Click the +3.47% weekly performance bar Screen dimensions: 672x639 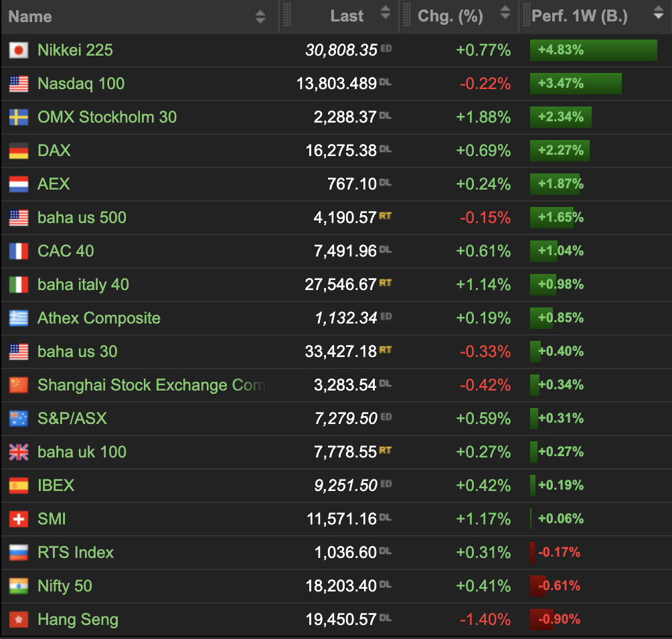click(576, 84)
